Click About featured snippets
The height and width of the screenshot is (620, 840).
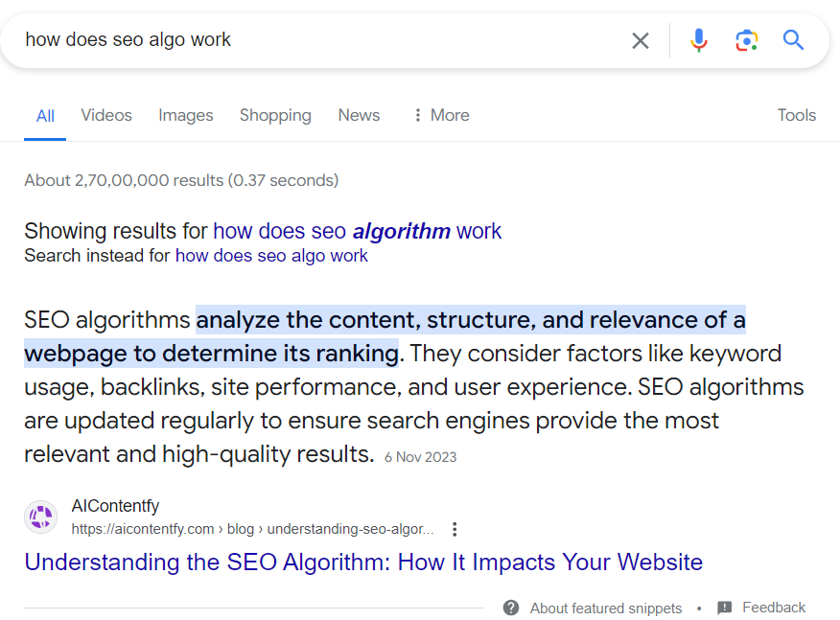(x=605, y=608)
